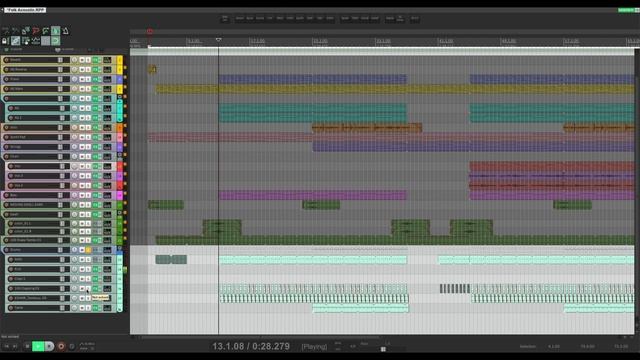Click the Kick track name field
This screenshot has height=360, width=640.
pos(37,269)
